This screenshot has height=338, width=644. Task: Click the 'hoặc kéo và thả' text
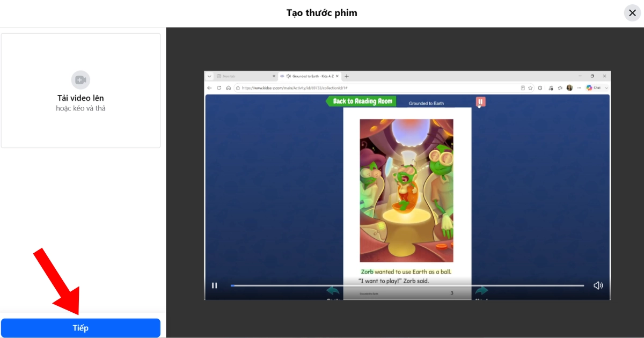(80, 108)
